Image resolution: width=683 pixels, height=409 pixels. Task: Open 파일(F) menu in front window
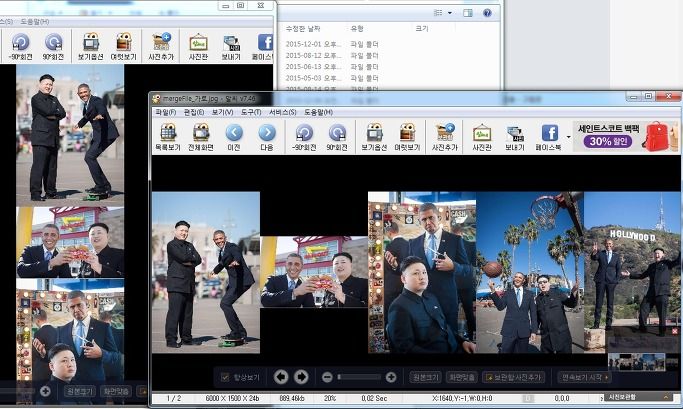166,112
